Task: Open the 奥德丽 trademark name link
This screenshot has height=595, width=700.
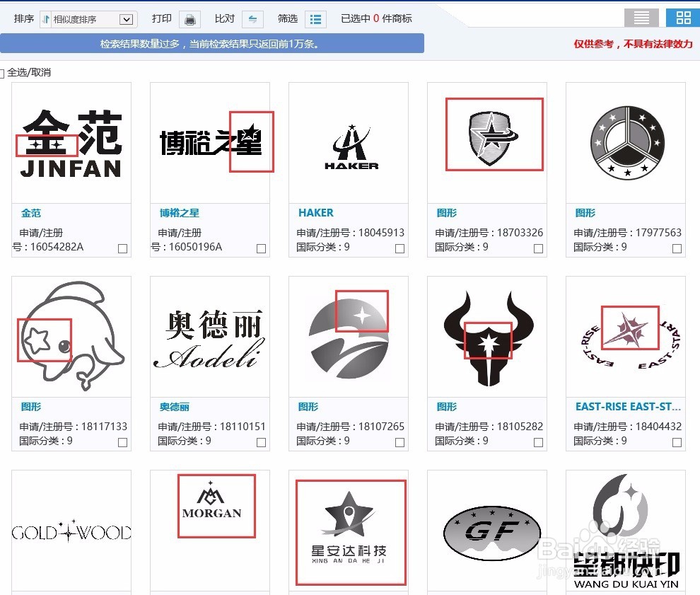Action: (175, 407)
